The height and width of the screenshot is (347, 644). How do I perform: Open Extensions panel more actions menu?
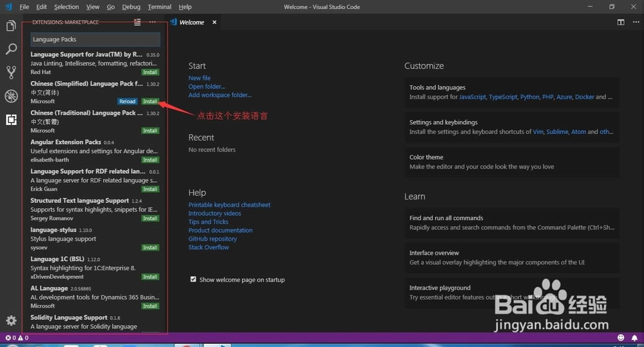pos(153,22)
